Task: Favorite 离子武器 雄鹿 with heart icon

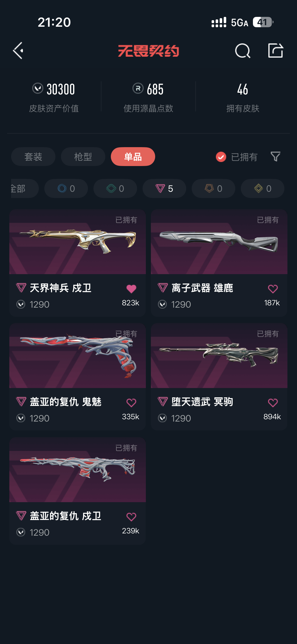Action: click(273, 289)
